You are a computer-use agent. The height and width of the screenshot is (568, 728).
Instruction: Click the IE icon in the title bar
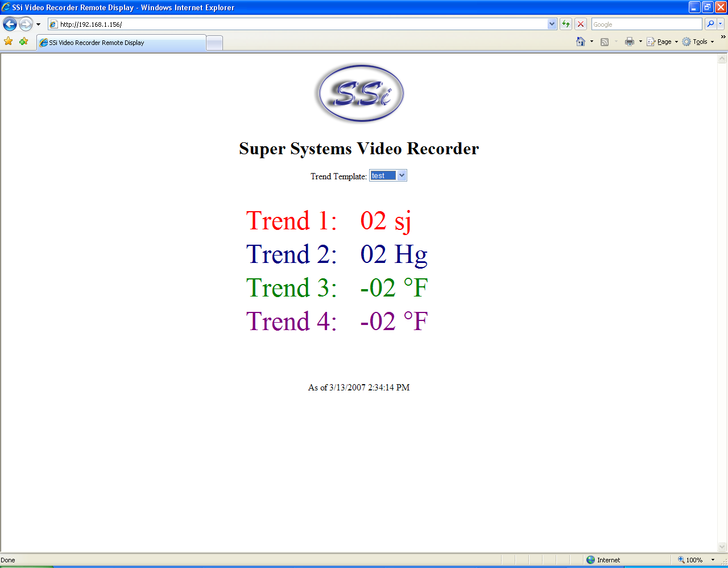(6, 7)
